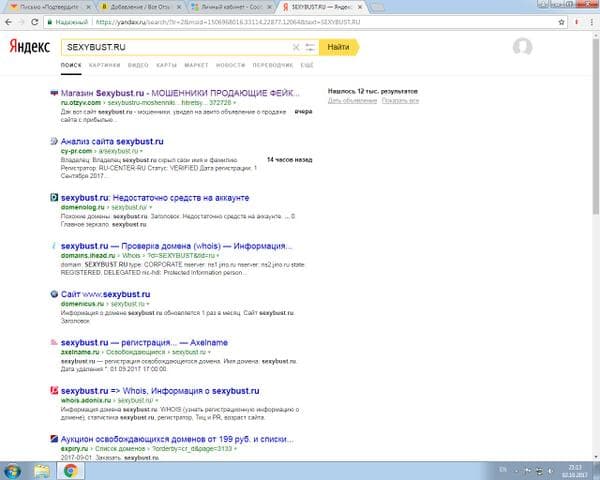Screen dimensions: 600x480
Task: Click the yellow Найти search button
Action: (x=339, y=47)
